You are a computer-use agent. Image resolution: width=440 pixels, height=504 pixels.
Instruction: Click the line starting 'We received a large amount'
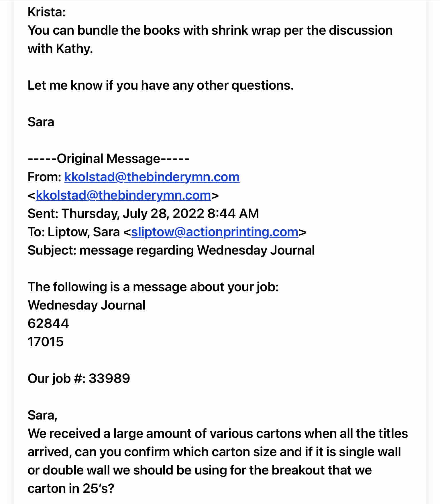pos(217,434)
